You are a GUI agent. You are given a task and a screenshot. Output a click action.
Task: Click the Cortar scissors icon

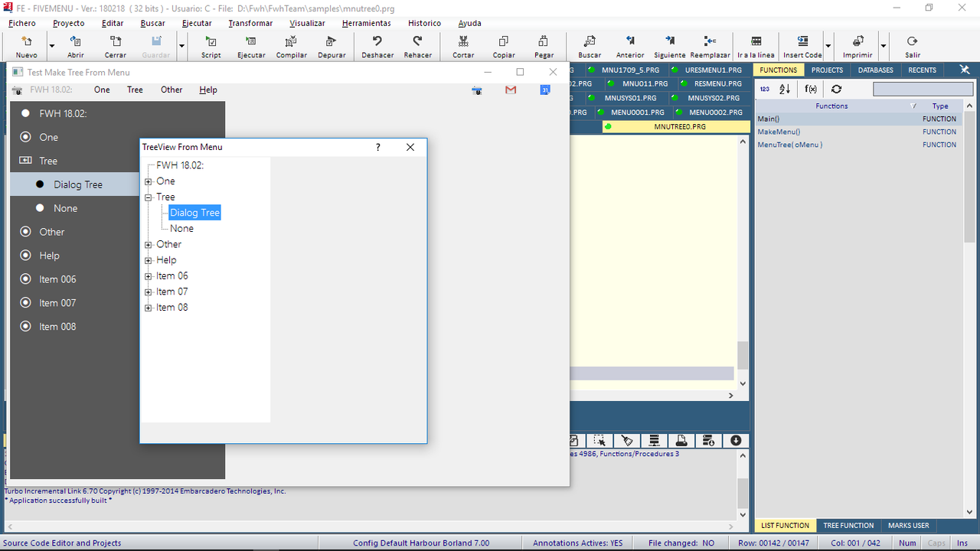(463, 41)
